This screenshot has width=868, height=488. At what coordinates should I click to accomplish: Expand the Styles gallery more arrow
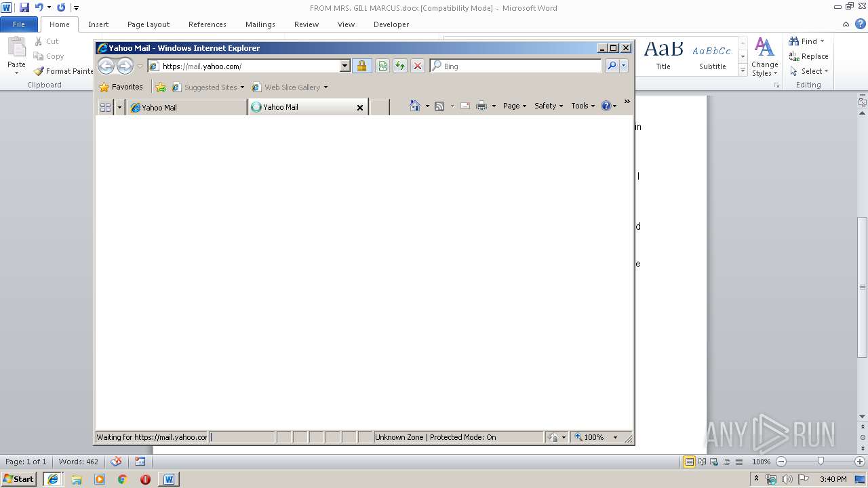click(743, 70)
